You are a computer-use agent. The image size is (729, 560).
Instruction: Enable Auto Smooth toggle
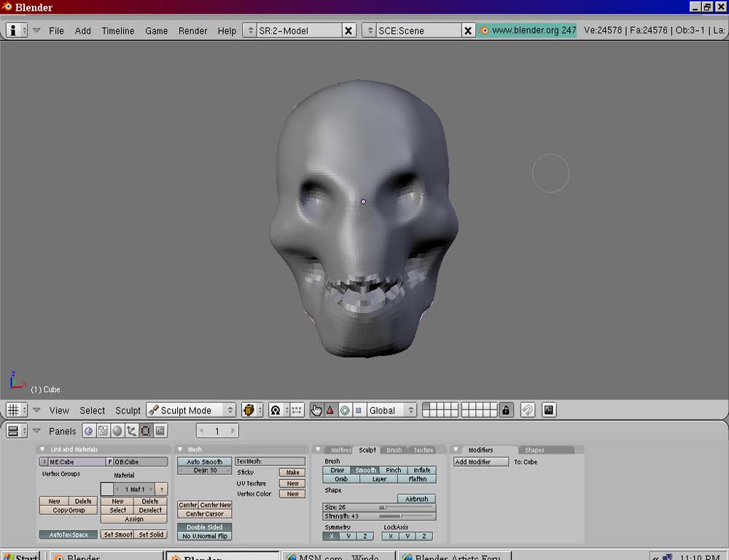(204, 462)
